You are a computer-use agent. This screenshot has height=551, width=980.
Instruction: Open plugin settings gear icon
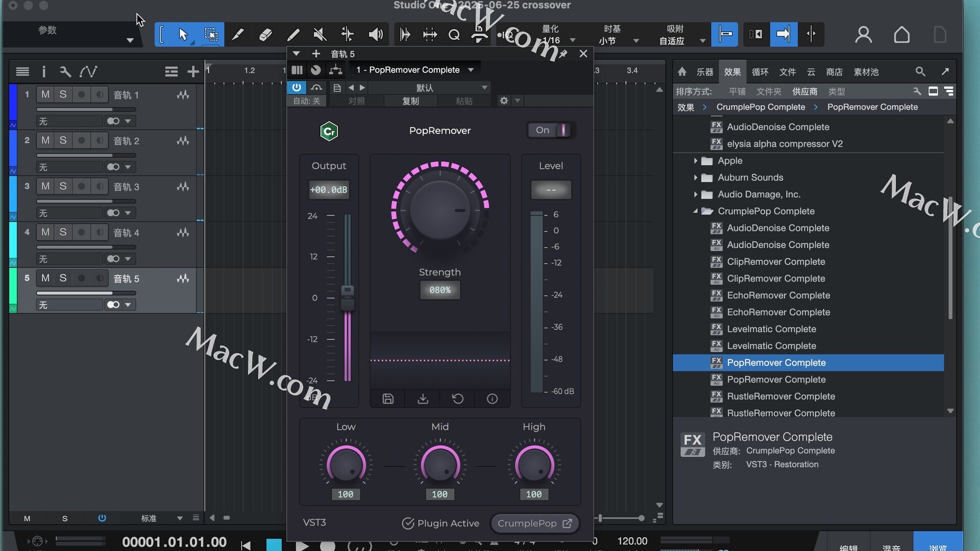point(504,101)
